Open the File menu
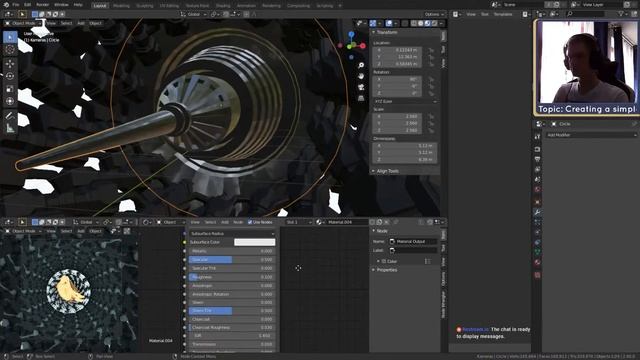This screenshot has width=640, height=360. (16, 5)
